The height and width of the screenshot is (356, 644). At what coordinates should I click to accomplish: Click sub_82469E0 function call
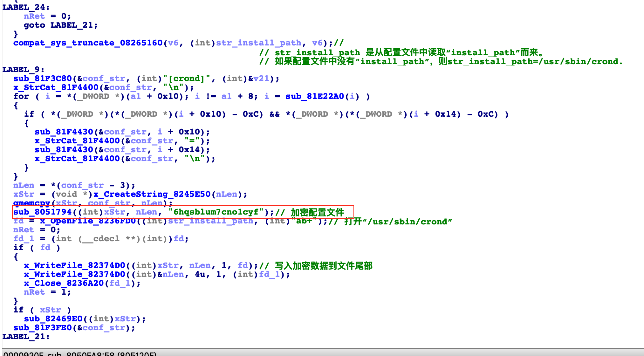pos(53,319)
